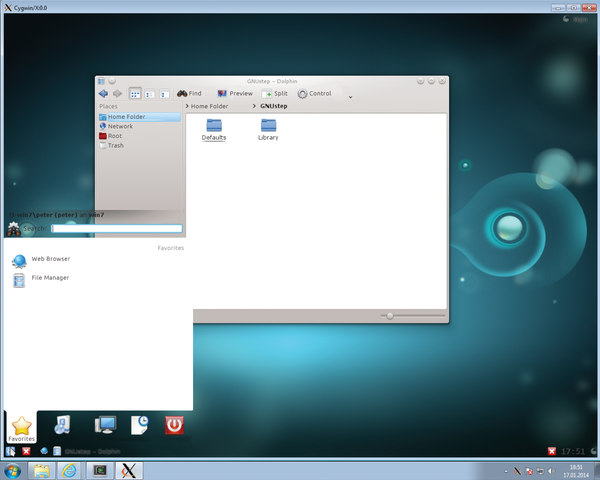Open the Windows volume speaker icon
600x480 pixels.
pos(551,471)
